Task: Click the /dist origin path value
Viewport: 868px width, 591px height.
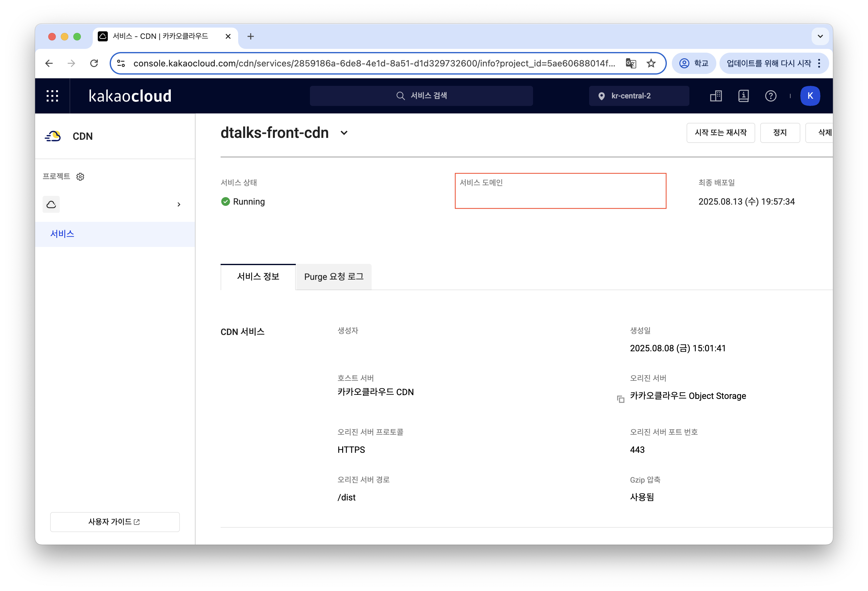Action: pyautogui.click(x=346, y=498)
